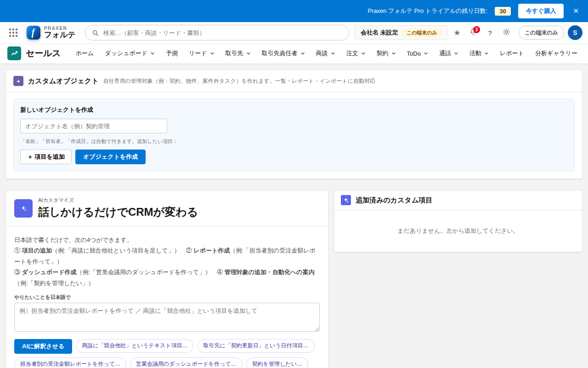Expand the ダッシュボード menu chevron
This screenshot has height=368, width=588.
tap(153, 53)
